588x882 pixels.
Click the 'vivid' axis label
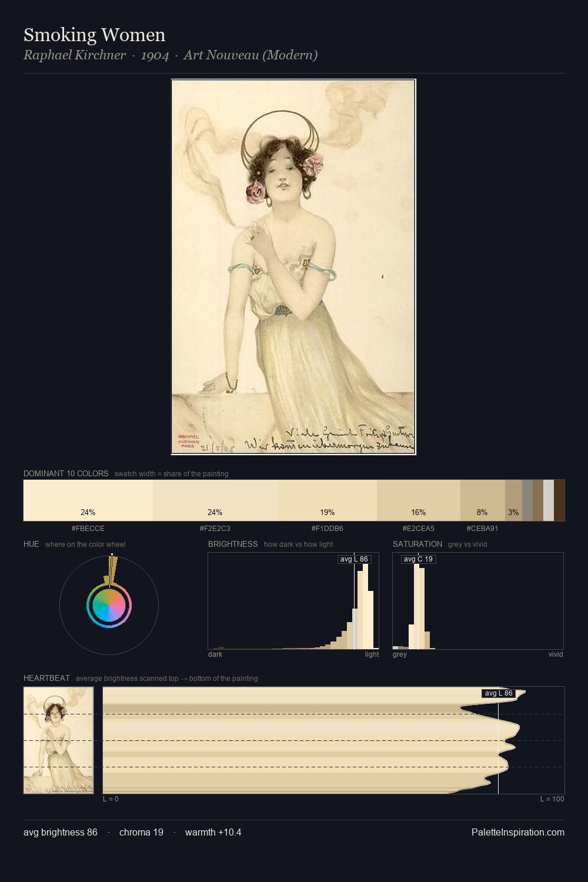tap(556, 654)
